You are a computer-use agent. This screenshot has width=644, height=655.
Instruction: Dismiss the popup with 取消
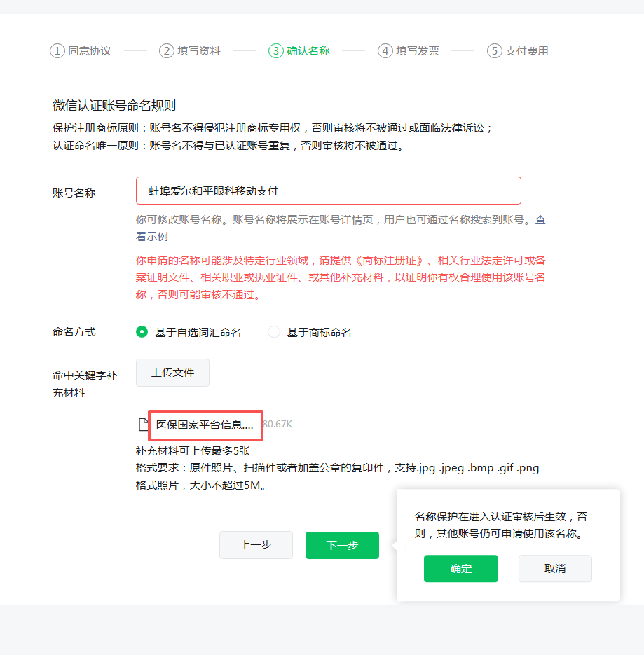click(x=556, y=569)
